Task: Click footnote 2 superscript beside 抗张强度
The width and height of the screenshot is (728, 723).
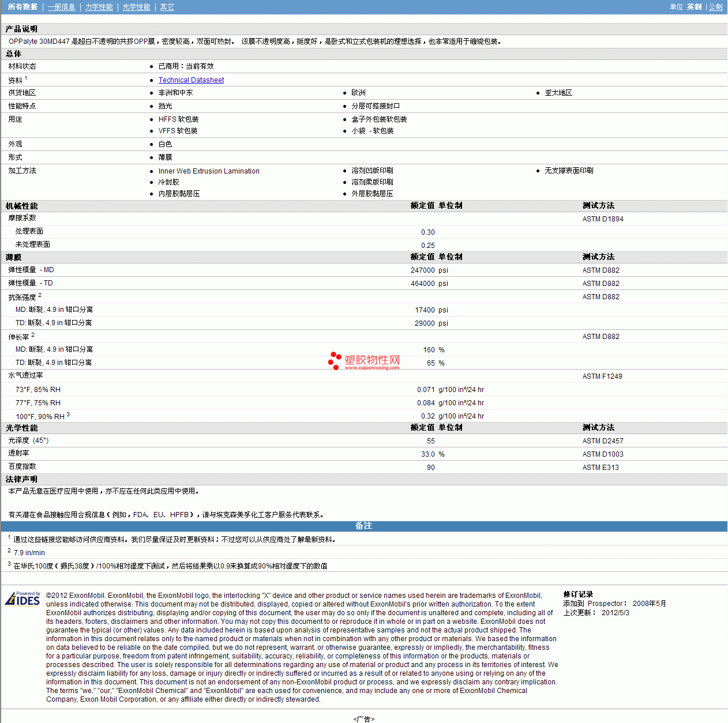Action: point(40,295)
